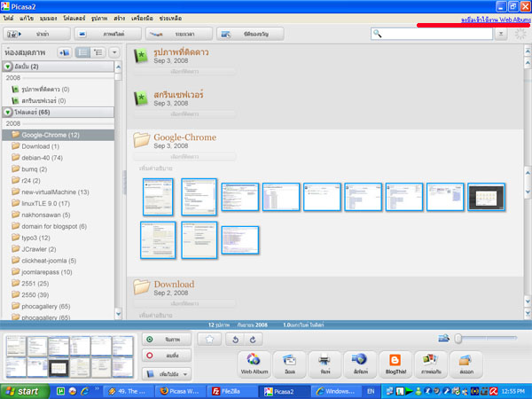
Task: Click the EN language indicator on taskbar
Action: pyautogui.click(x=371, y=391)
